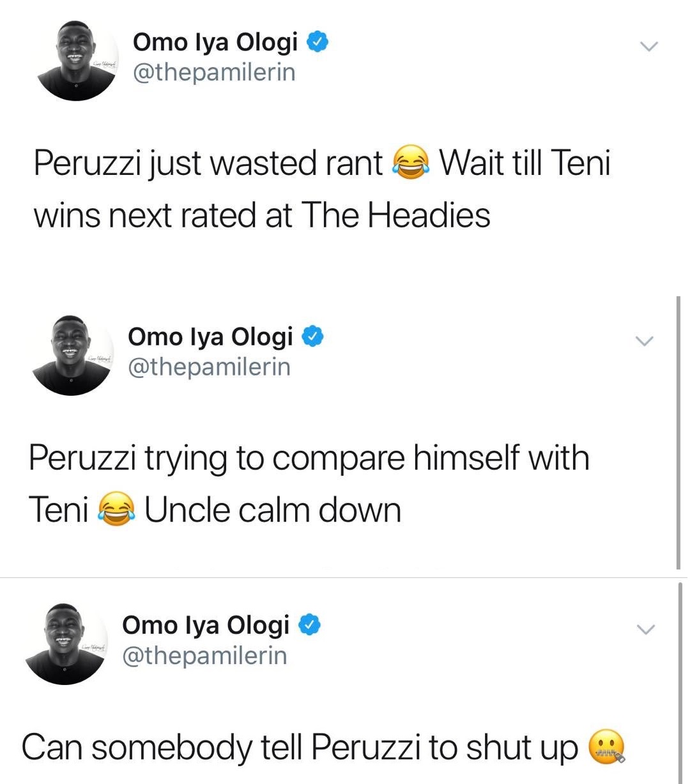The width and height of the screenshot is (690, 784).
Task: Open the tweet mentioning 'The Headies'
Action: click(262, 215)
